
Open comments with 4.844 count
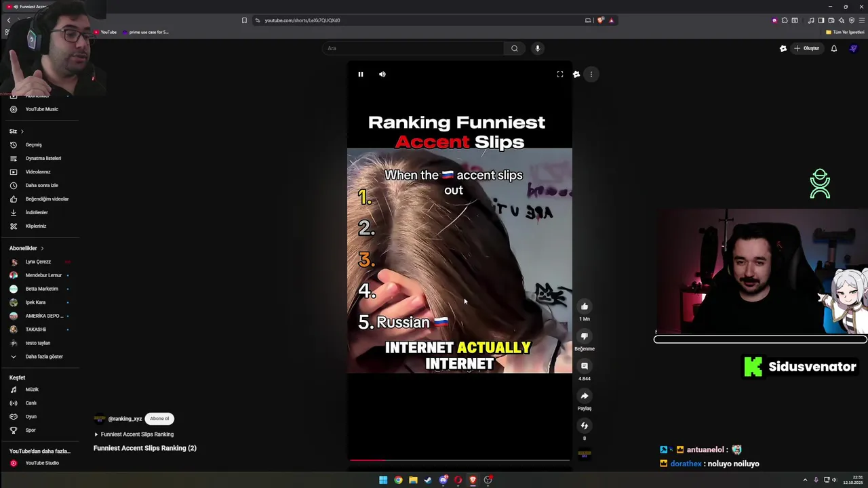pyautogui.click(x=585, y=366)
